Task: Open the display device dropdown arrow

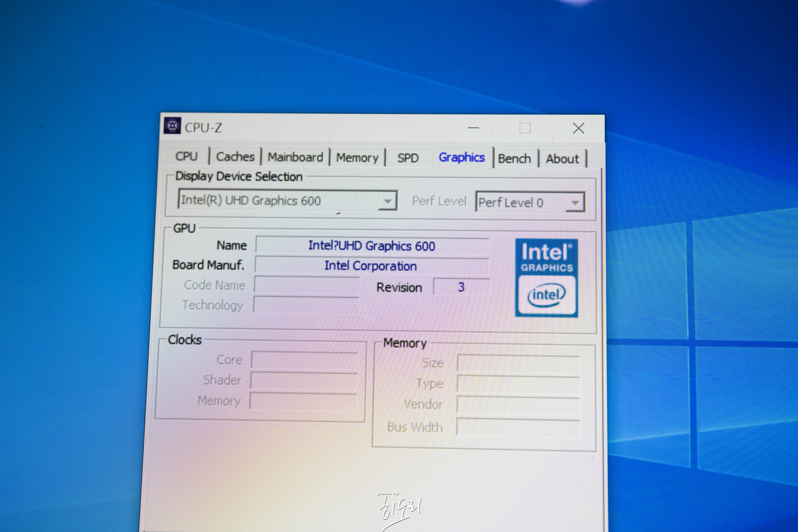Action: click(x=388, y=201)
